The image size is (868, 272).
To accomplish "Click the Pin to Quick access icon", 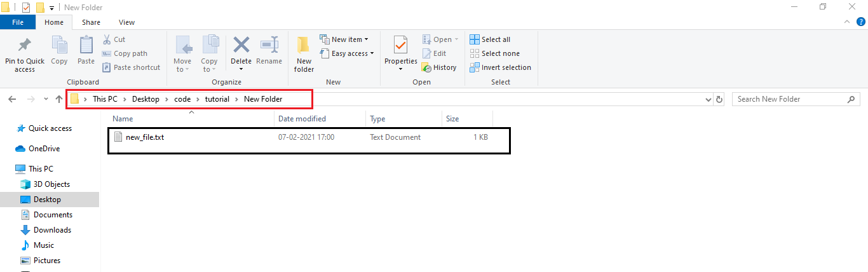I will click(x=24, y=46).
